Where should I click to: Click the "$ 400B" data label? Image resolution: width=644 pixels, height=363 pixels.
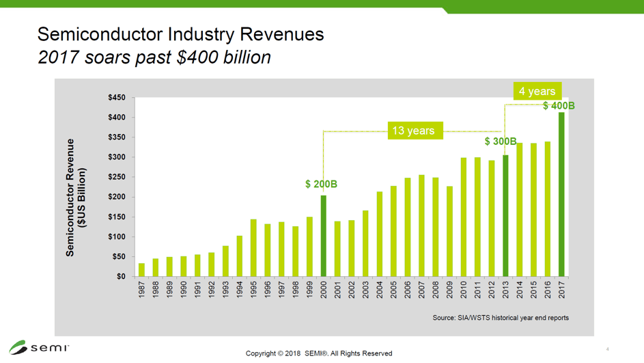[x=559, y=106]
